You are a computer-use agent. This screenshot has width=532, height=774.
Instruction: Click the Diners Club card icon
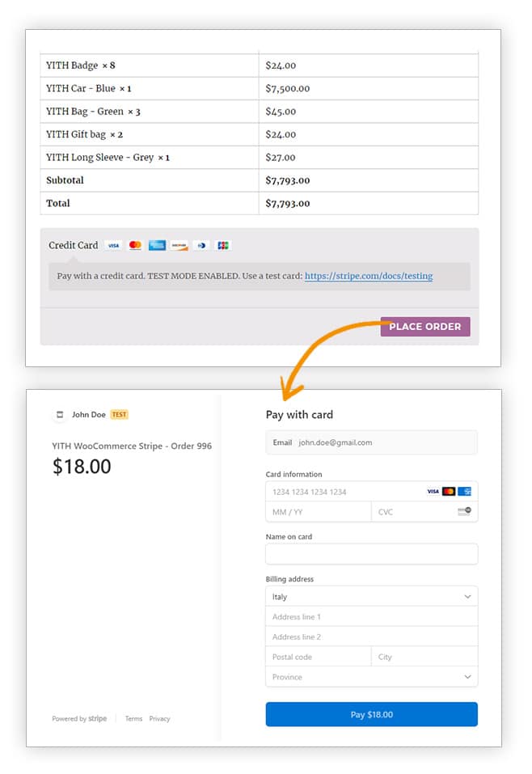point(201,245)
